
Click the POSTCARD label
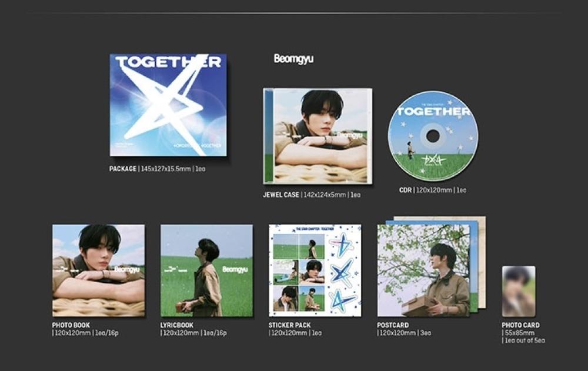pos(393,325)
